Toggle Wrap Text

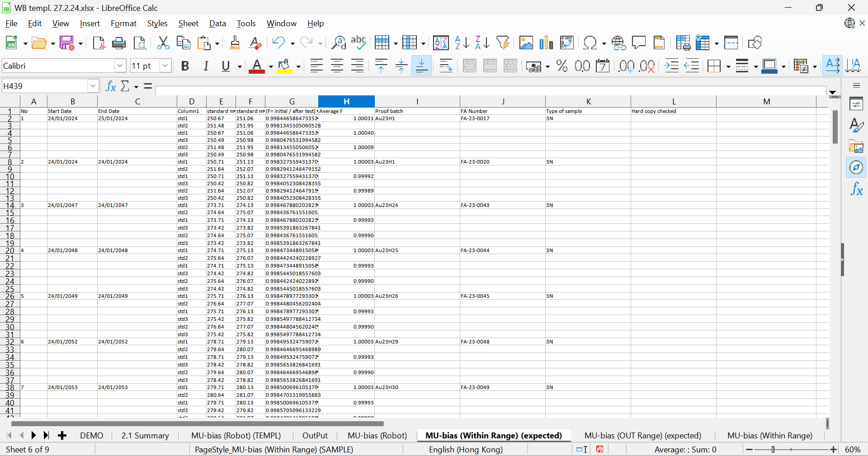(446, 66)
